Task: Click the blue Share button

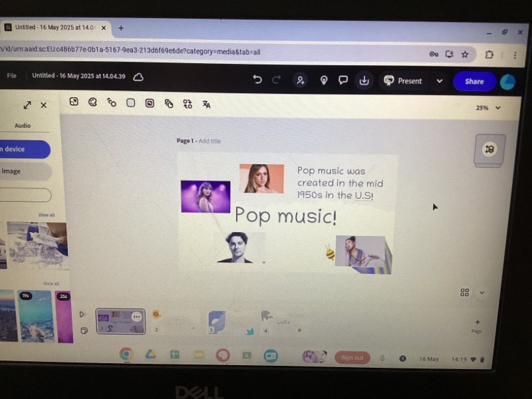Action: click(474, 81)
